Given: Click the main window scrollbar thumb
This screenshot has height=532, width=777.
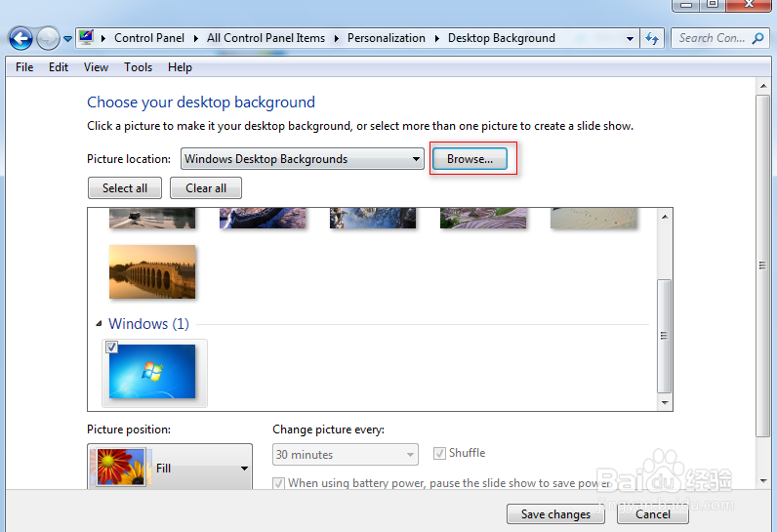Looking at the screenshot, I should coord(762,266).
